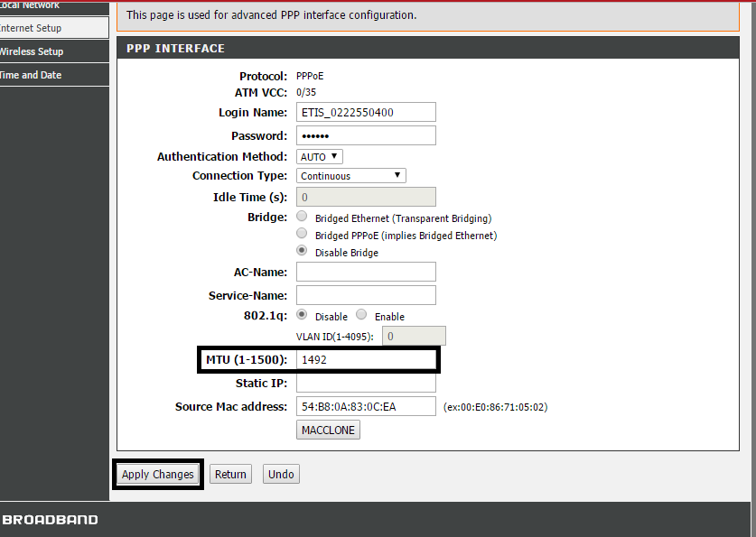Click the MACCLONE button
The image size is (756, 537).
[x=328, y=430]
